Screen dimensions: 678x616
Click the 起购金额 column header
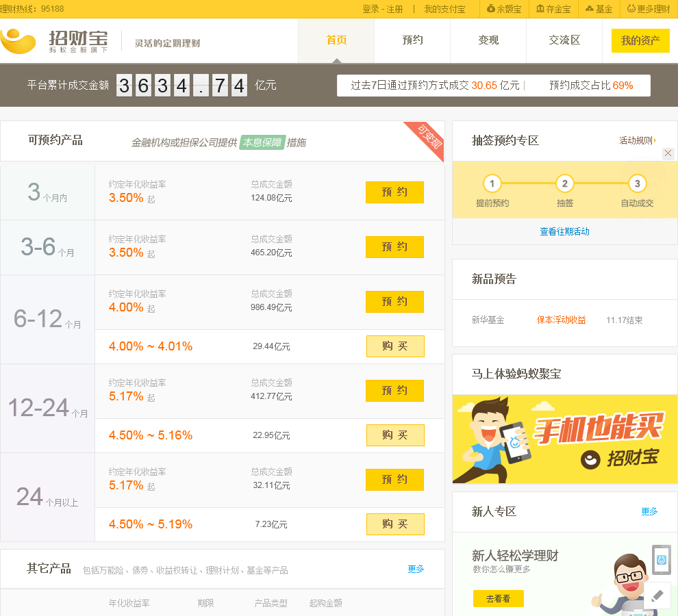click(325, 603)
